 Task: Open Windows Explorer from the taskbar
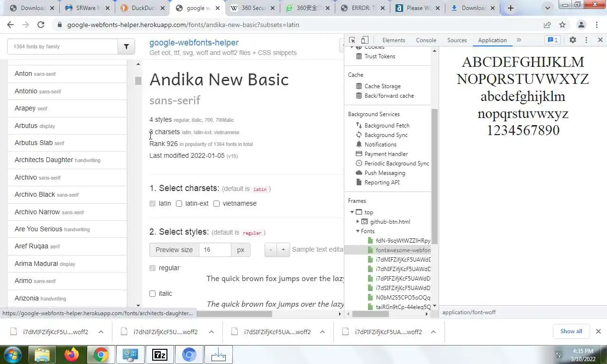42,355
